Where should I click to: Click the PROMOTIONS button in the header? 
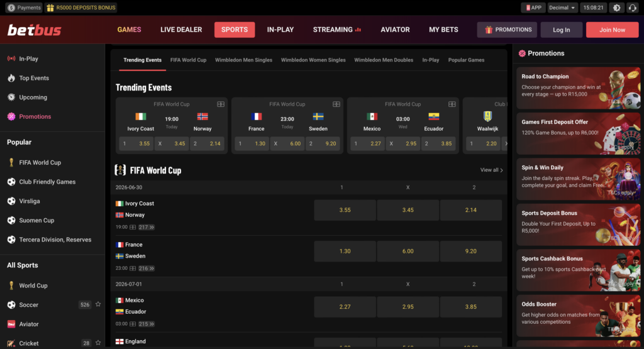(508, 30)
